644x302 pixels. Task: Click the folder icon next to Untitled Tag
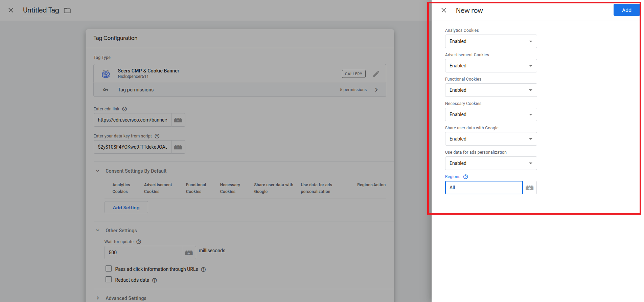[67, 10]
